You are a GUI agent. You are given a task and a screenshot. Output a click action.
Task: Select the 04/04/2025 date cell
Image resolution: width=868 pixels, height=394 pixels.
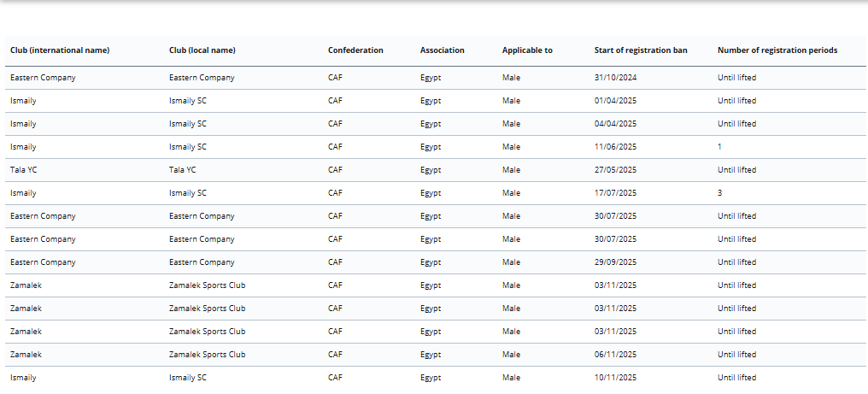coord(616,124)
